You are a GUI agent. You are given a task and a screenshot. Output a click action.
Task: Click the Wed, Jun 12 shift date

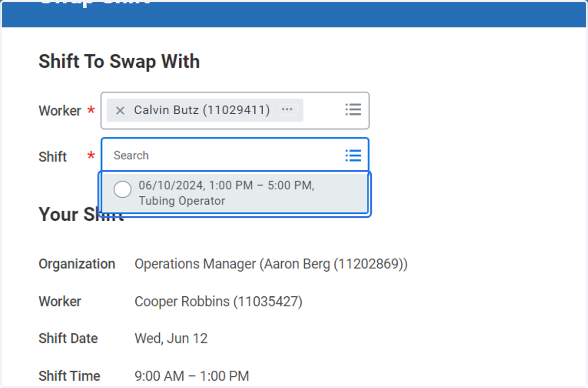[171, 338]
